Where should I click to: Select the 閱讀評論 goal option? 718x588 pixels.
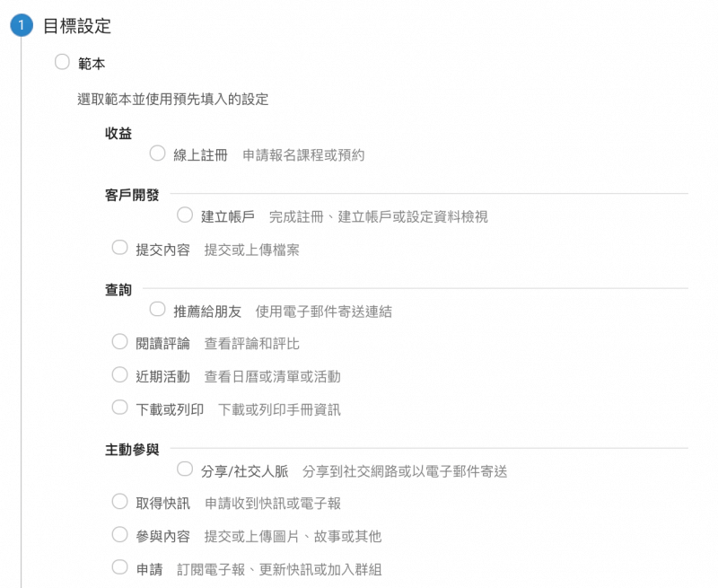click(119, 342)
